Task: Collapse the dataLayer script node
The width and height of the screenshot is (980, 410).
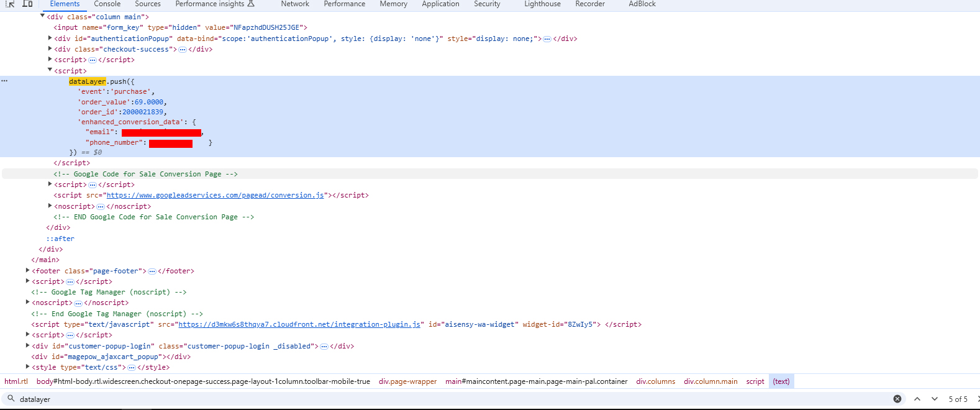Action: (50, 71)
